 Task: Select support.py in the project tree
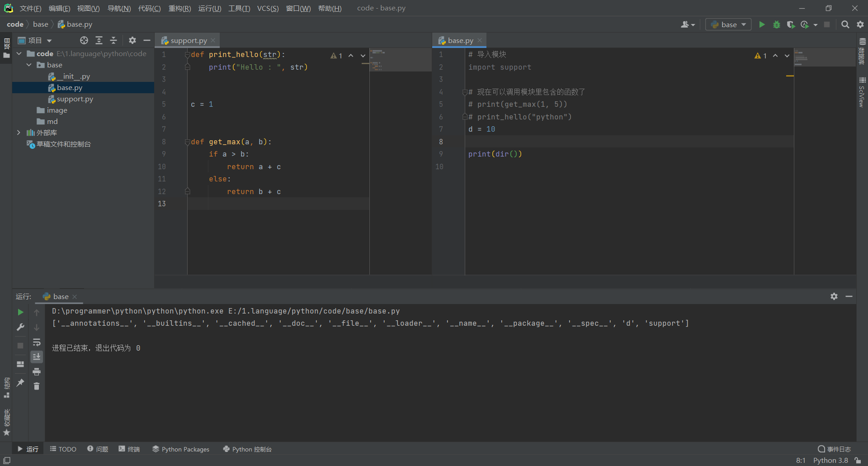tap(75, 99)
